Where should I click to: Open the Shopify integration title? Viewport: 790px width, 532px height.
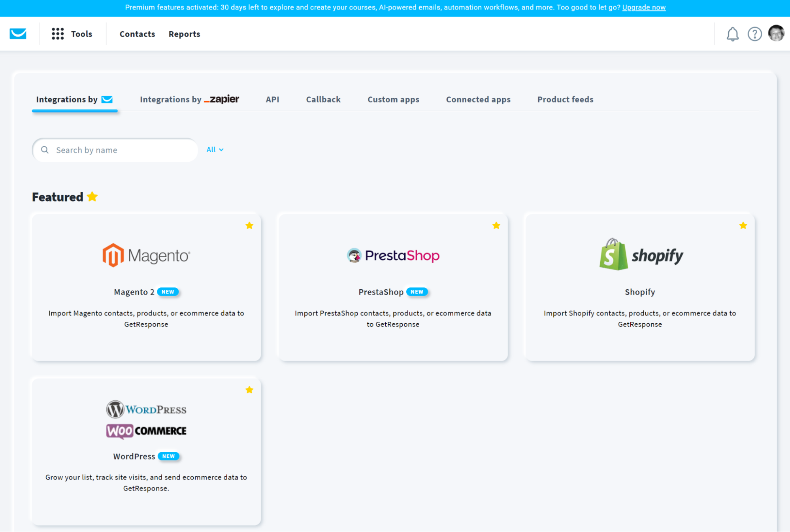coord(640,292)
